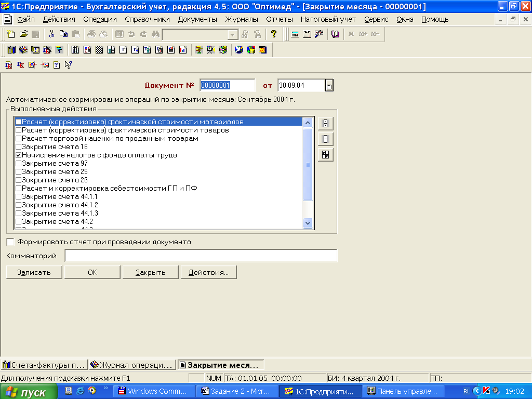Click first Дт/Кт icon in bottom toolbar
The height and width of the screenshot is (399, 532).
9,65
